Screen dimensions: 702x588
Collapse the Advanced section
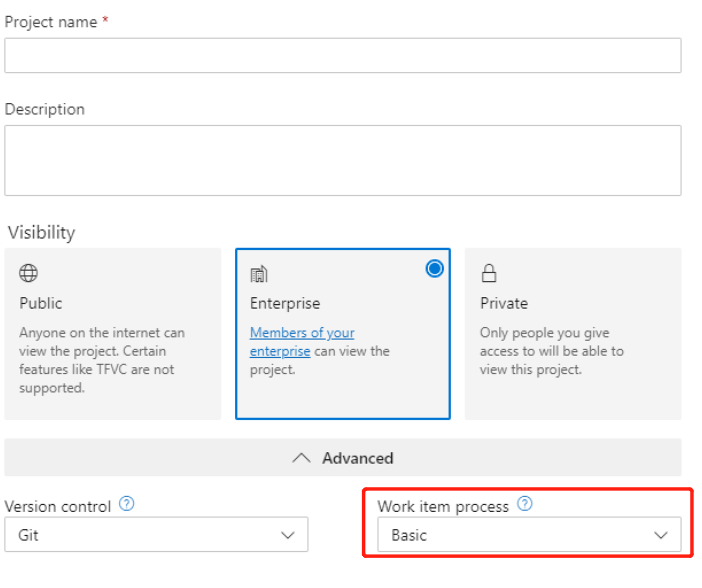[x=343, y=458]
